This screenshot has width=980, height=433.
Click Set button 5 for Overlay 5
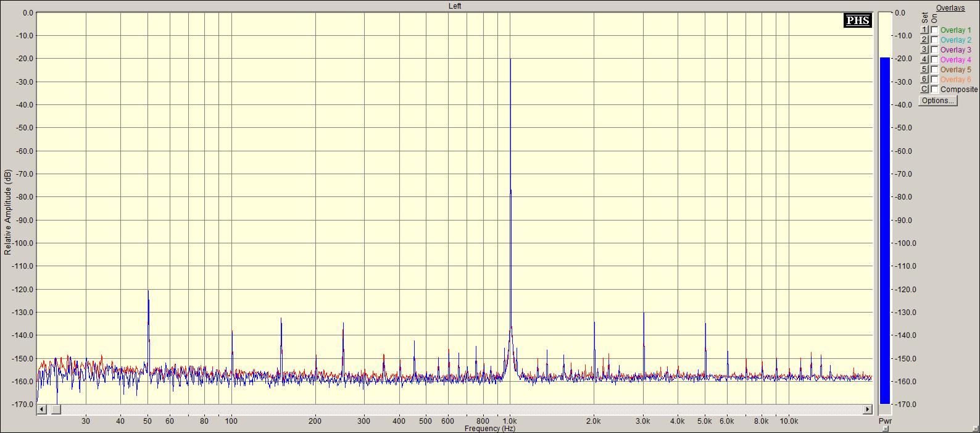(924, 70)
